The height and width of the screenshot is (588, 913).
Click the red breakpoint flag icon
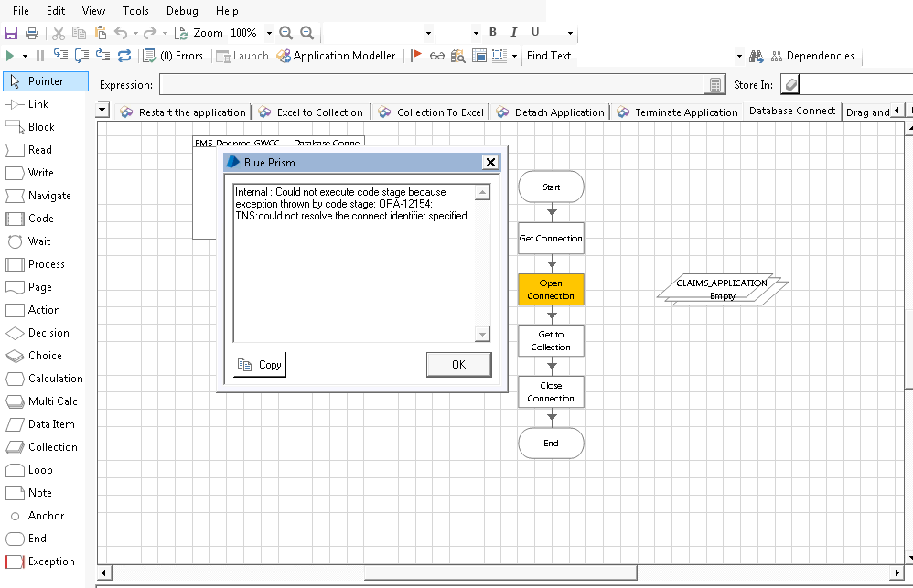pyautogui.click(x=415, y=56)
